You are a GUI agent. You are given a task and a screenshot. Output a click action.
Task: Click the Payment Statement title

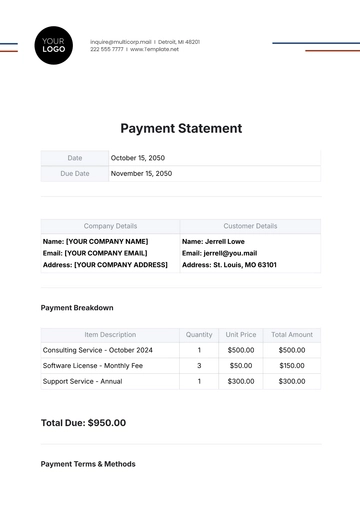coord(181,128)
